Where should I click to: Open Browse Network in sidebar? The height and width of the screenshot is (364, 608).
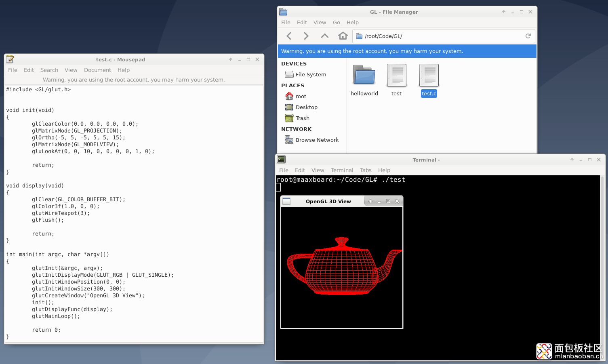312,140
